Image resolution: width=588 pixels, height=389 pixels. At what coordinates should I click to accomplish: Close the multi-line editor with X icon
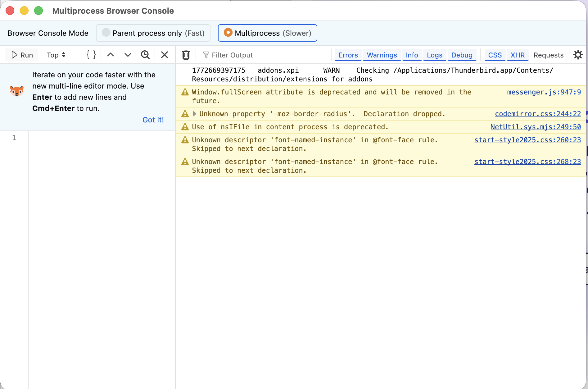(165, 55)
